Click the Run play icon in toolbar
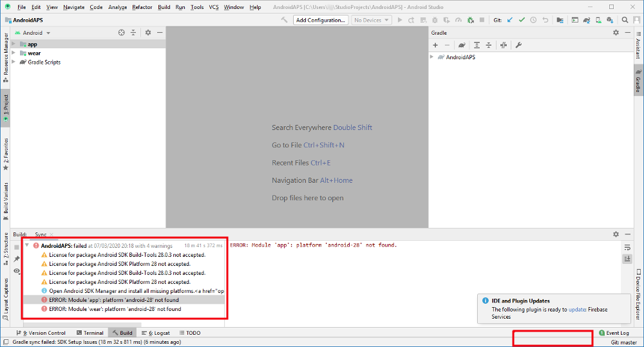This screenshot has height=347, width=644. [400, 20]
